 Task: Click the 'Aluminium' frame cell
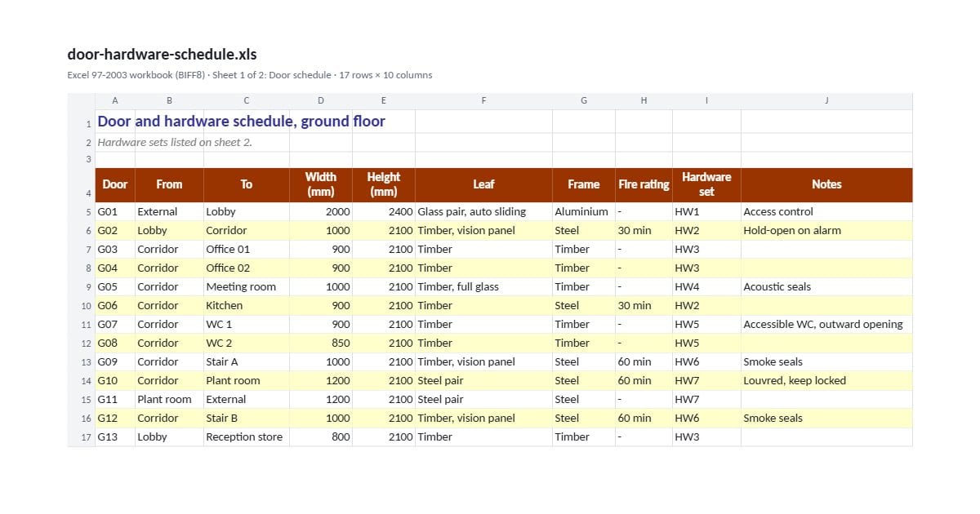pos(584,212)
